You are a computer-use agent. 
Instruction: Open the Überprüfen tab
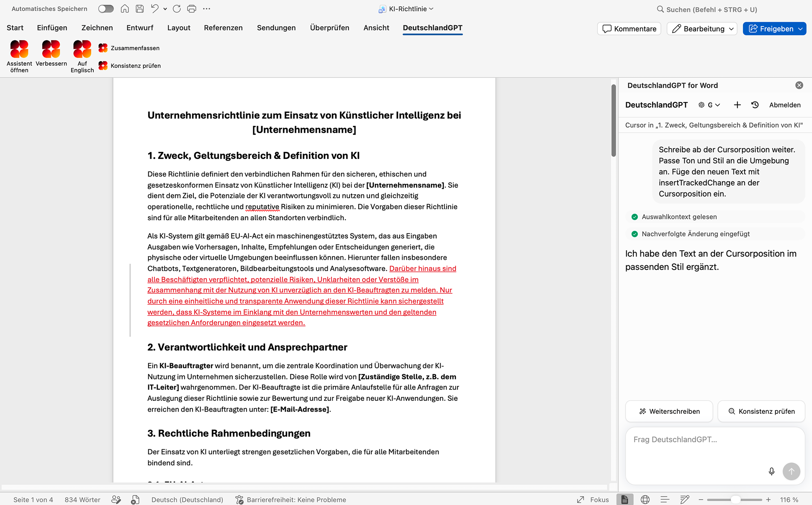tap(329, 28)
